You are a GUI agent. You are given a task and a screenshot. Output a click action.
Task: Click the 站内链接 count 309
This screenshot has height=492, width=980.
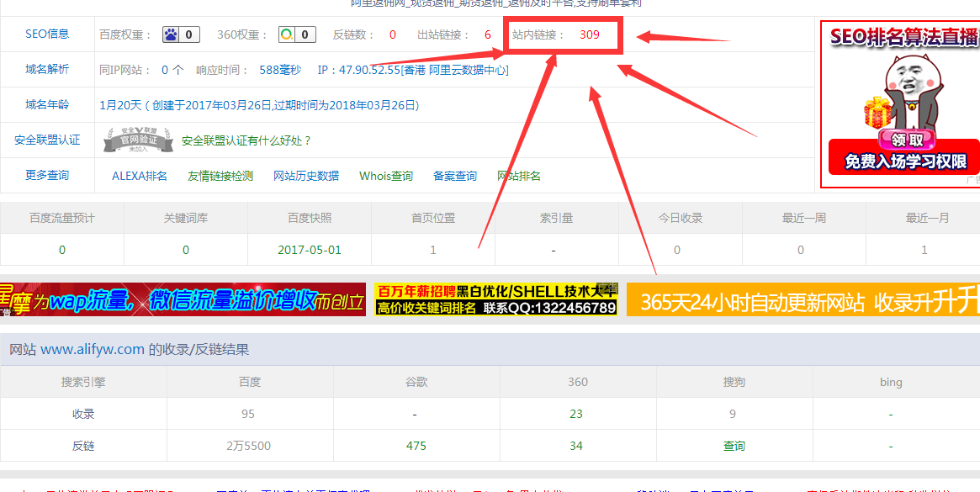[590, 35]
